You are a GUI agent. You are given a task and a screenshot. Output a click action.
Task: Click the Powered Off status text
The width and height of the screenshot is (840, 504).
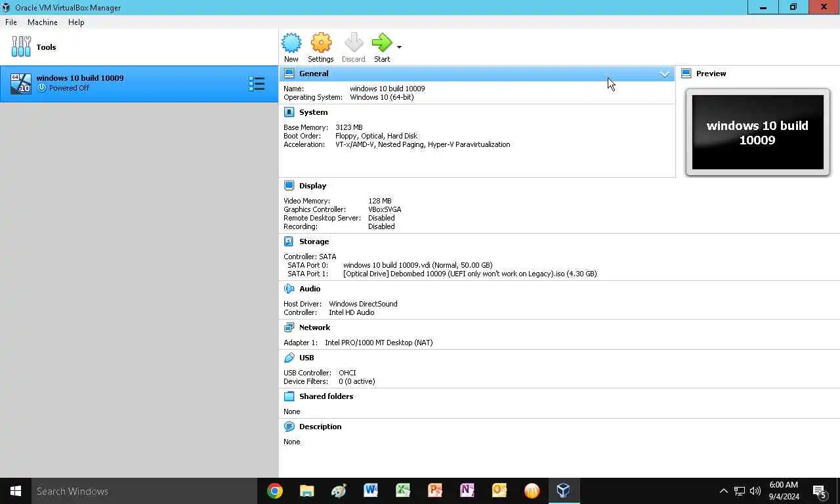click(69, 88)
